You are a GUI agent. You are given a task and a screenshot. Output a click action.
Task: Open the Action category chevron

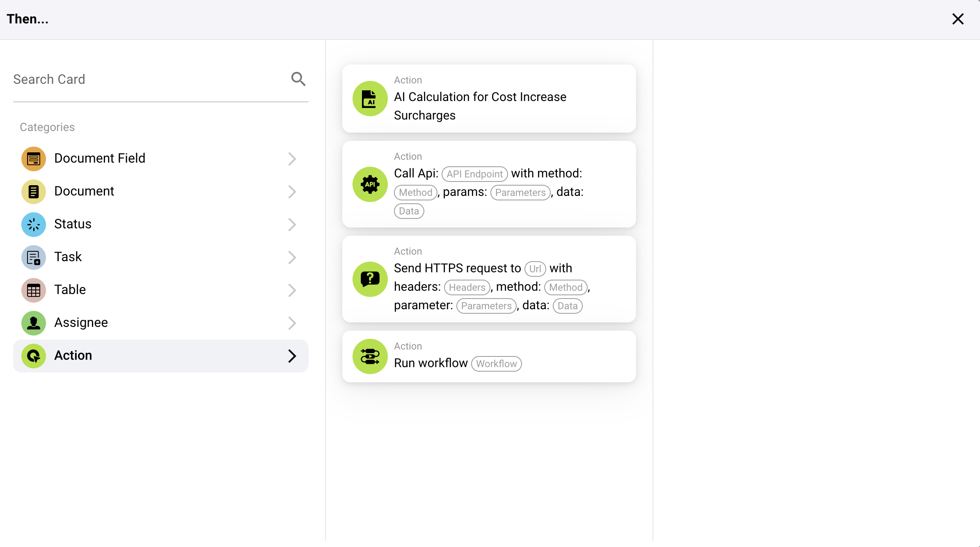pyautogui.click(x=292, y=356)
